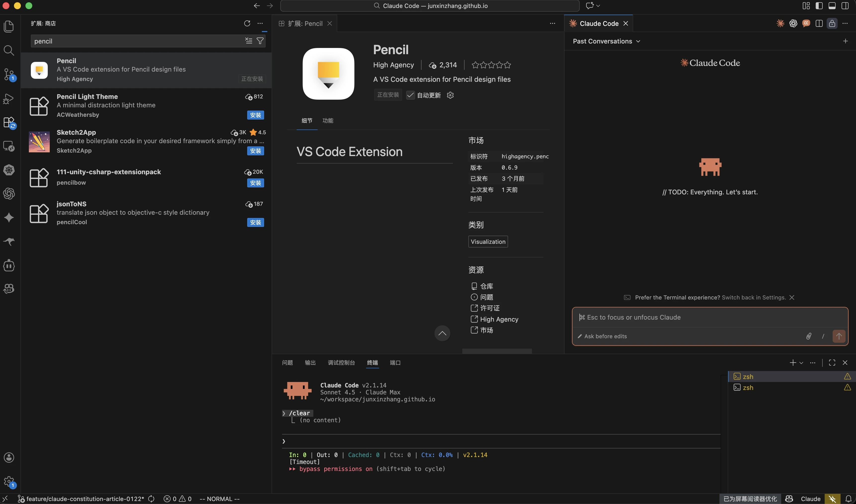The image size is (856, 504).
Task: Click the attach file paperclip icon
Action: (808, 336)
